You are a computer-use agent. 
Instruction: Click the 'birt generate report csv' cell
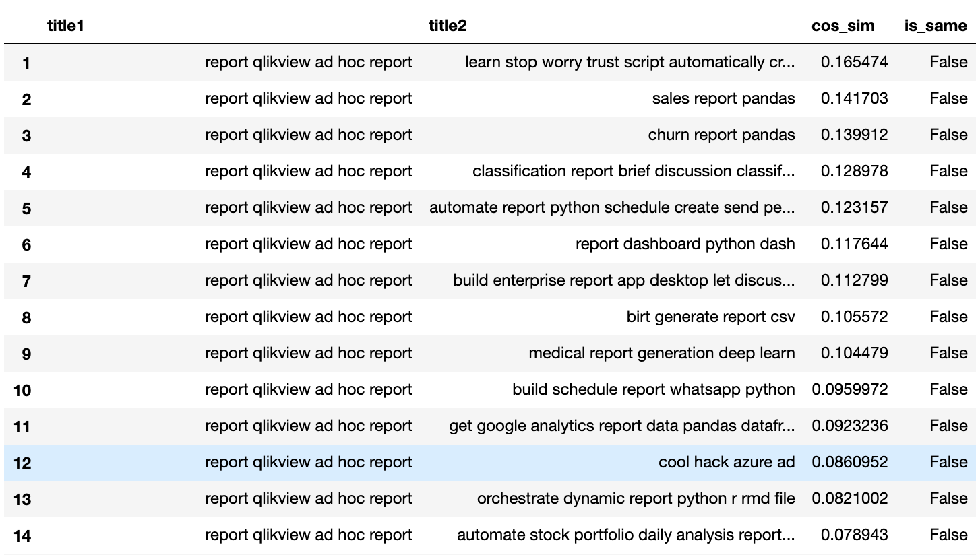click(x=710, y=317)
